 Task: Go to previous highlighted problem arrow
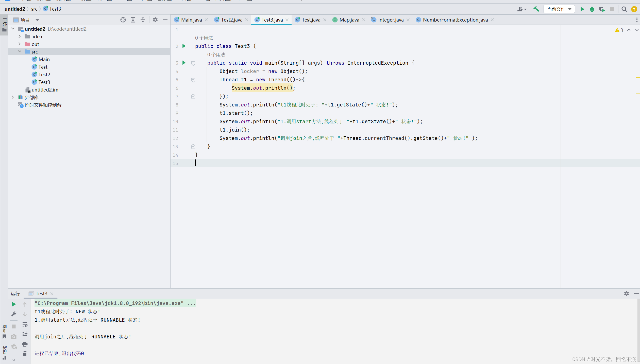pyautogui.click(x=629, y=30)
